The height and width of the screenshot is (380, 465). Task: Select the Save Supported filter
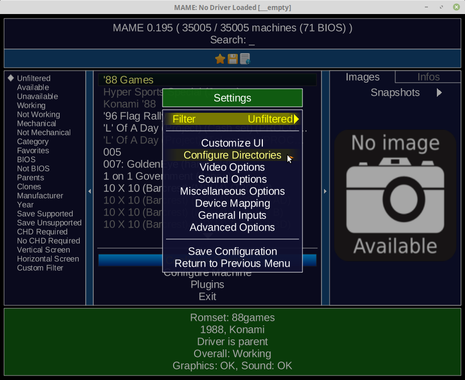(45, 213)
